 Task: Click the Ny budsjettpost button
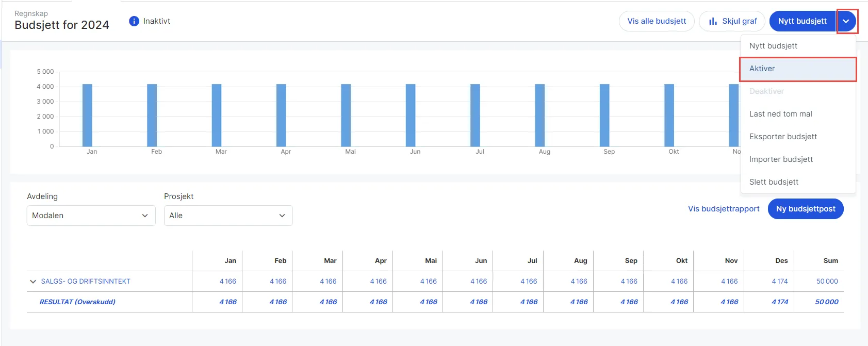(x=806, y=209)
